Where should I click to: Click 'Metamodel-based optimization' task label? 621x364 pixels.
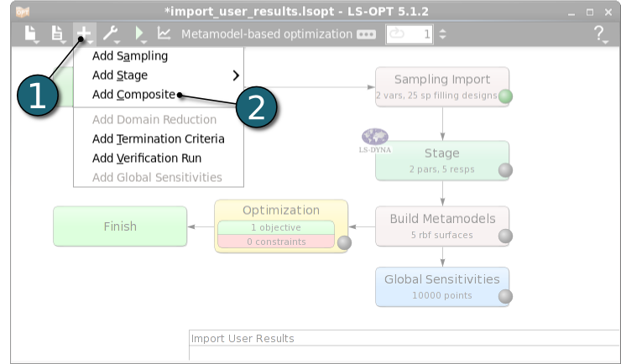click(267, 34)
